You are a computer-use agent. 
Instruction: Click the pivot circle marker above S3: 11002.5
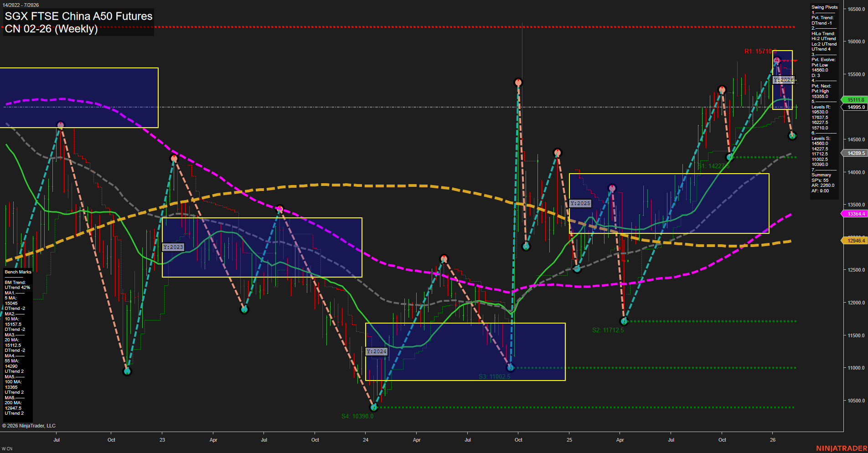tap(510, 367)
